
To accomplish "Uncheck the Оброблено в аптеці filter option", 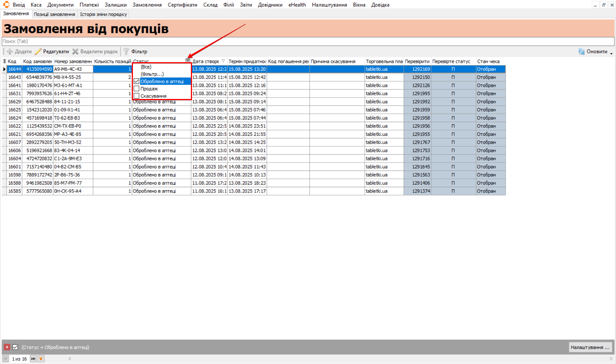I will 137,81.
